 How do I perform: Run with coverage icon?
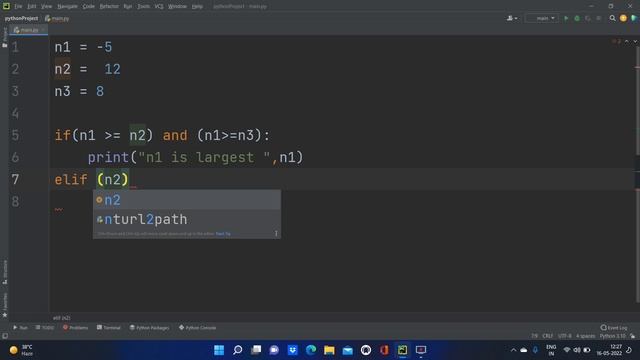pyautogui.click(x=588, y=18)
